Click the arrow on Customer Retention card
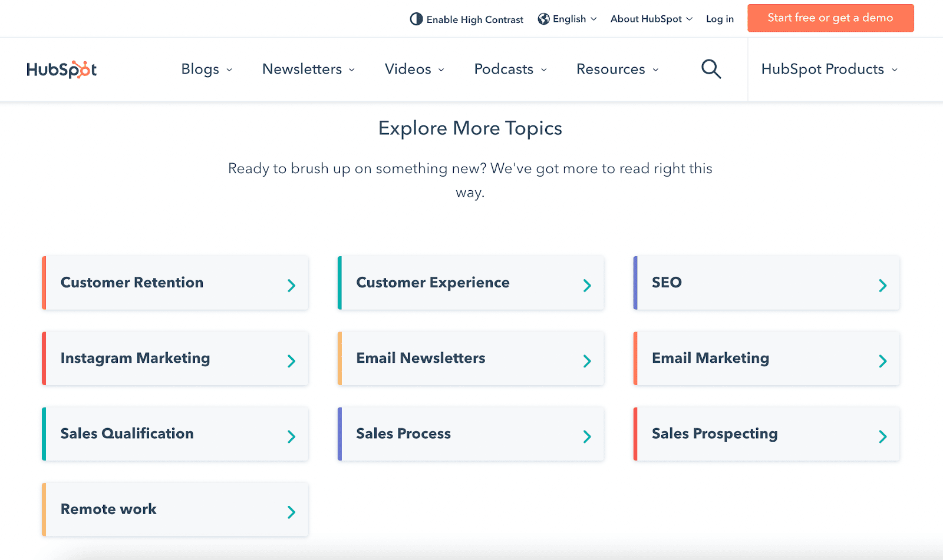943x560 pixels. (x=291, y=286)
